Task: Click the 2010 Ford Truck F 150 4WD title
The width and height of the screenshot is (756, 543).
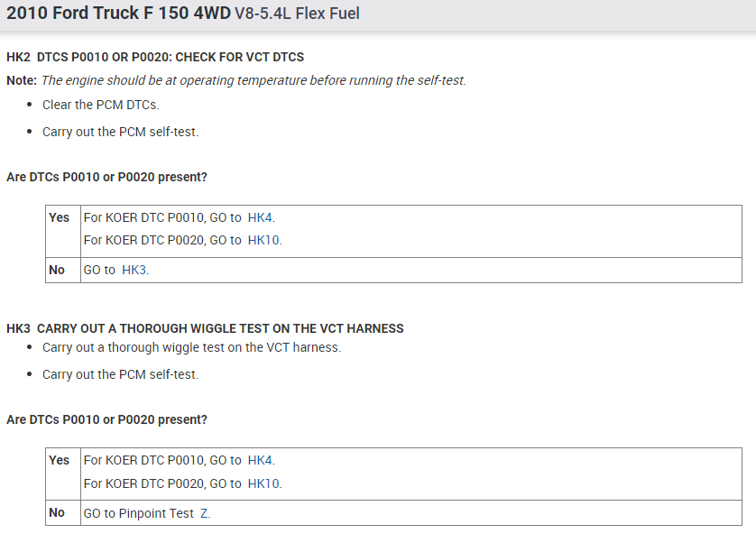Action: [118, 15]
